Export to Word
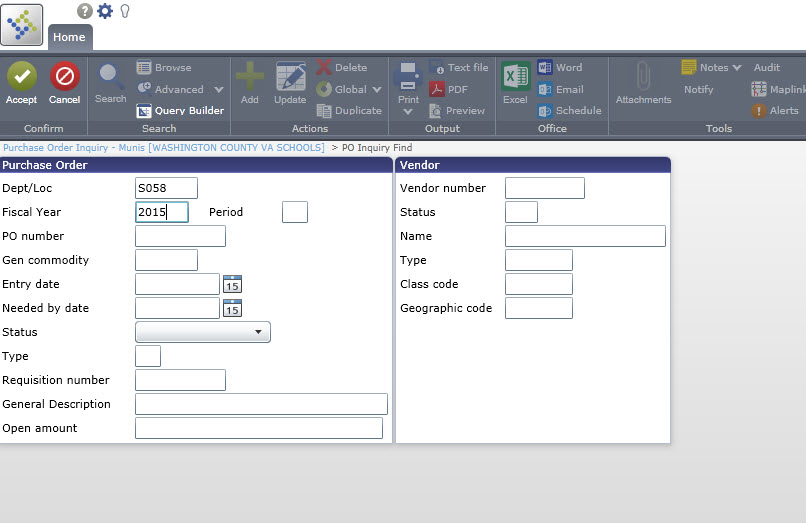806x523 pixels. coord(560,67)
